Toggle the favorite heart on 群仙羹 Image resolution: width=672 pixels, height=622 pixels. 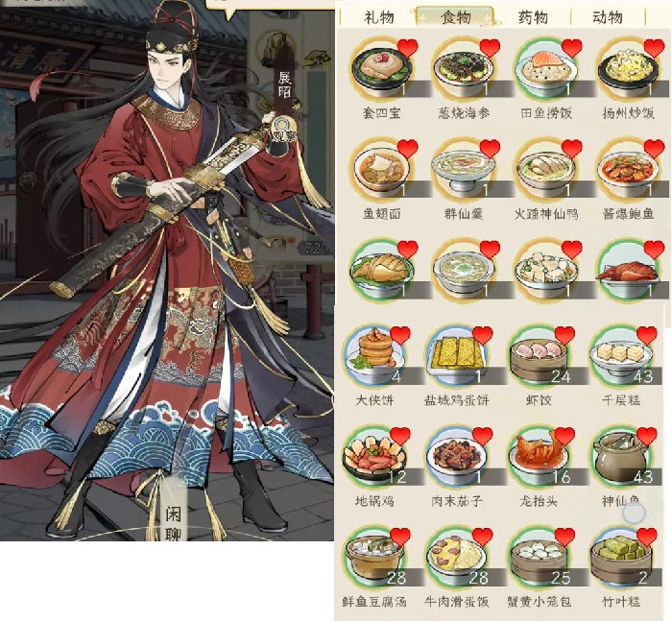[490, 148]
